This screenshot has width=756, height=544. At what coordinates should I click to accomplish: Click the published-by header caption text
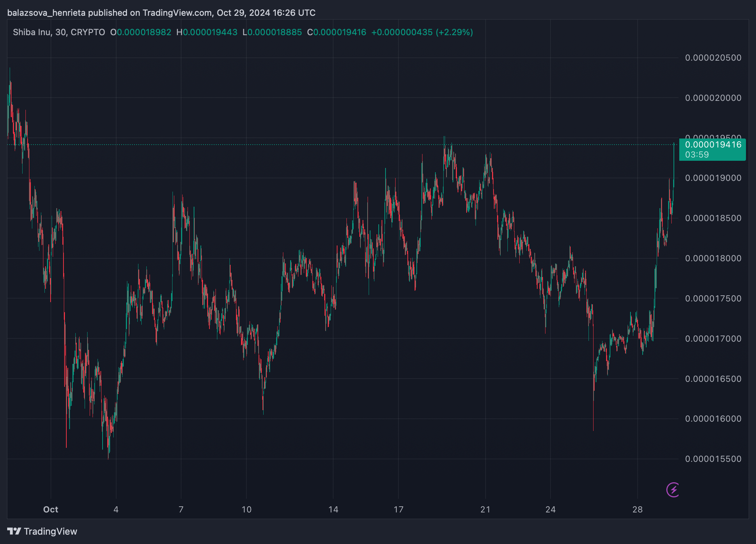tap(161, 13)
